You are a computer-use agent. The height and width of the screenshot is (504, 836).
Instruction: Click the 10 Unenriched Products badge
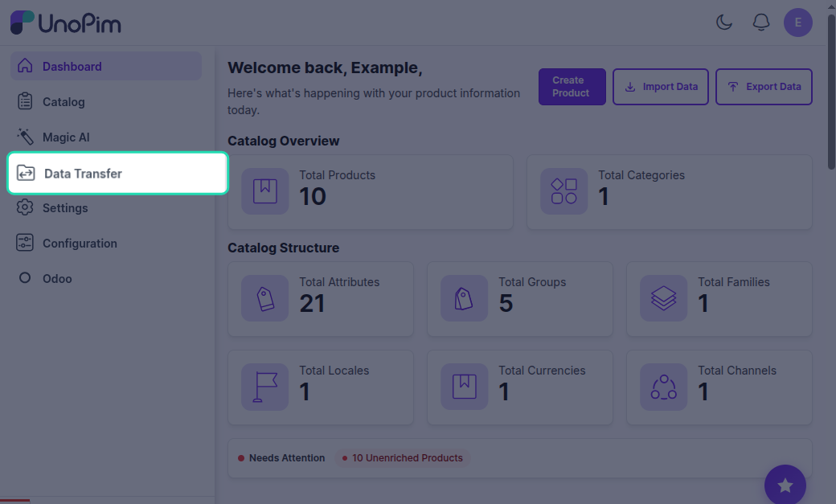click(x=403, y=457)
